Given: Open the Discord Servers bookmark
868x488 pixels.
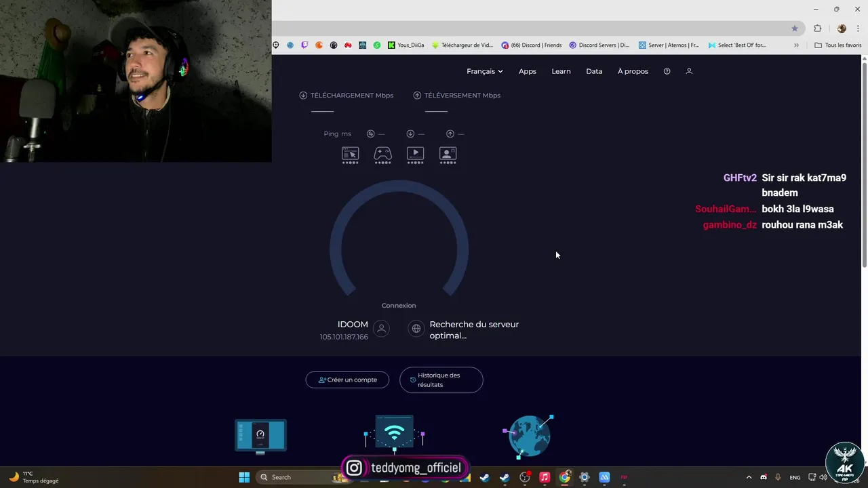Looking at the screenshot, I should [x=599, y=45].
